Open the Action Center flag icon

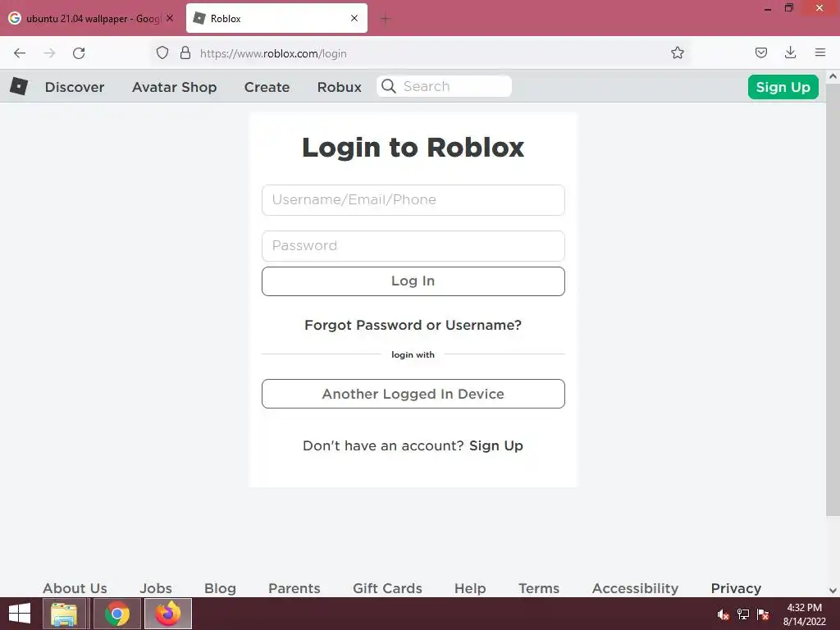(763, 614)
